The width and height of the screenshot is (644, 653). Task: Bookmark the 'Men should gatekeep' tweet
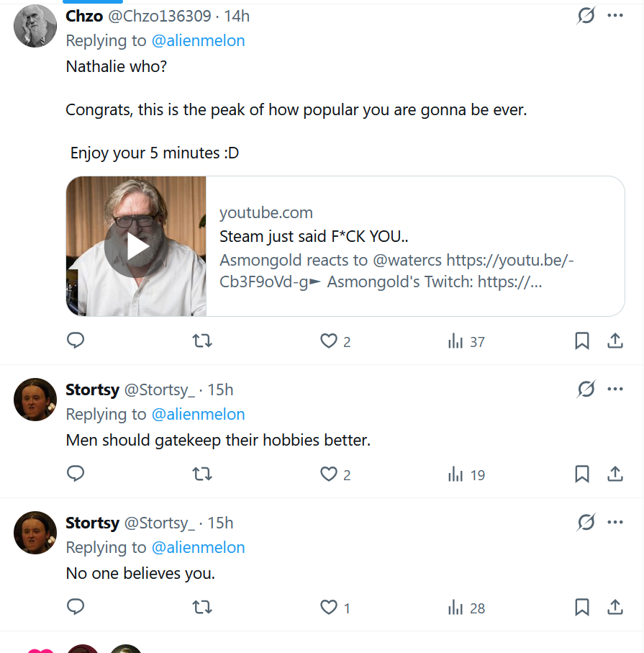[582, 474]
